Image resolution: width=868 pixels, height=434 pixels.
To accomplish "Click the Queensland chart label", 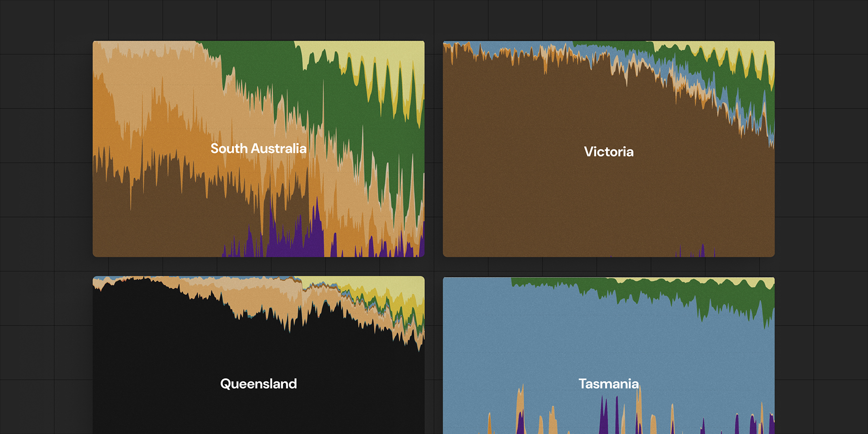I will coord(259,383).
